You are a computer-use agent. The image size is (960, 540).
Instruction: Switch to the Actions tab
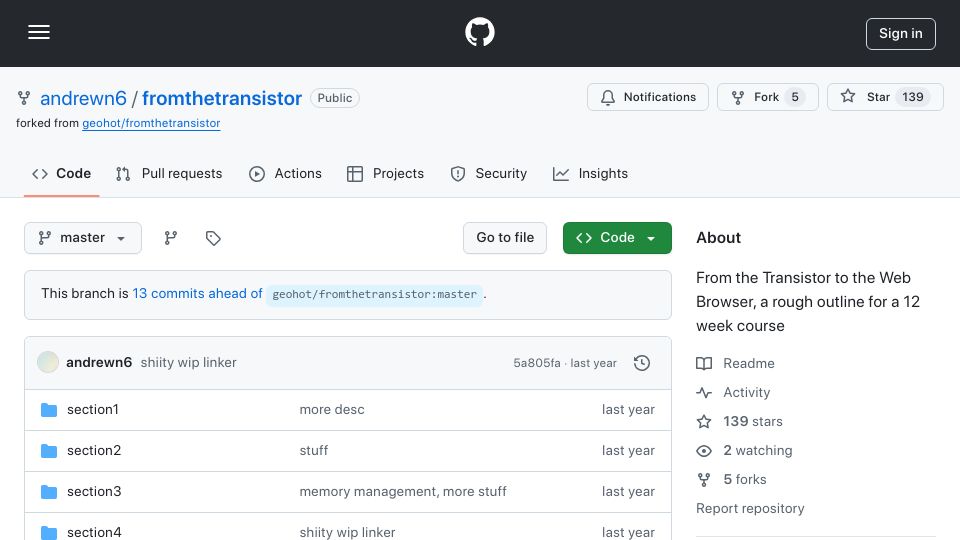coord(285,174)
